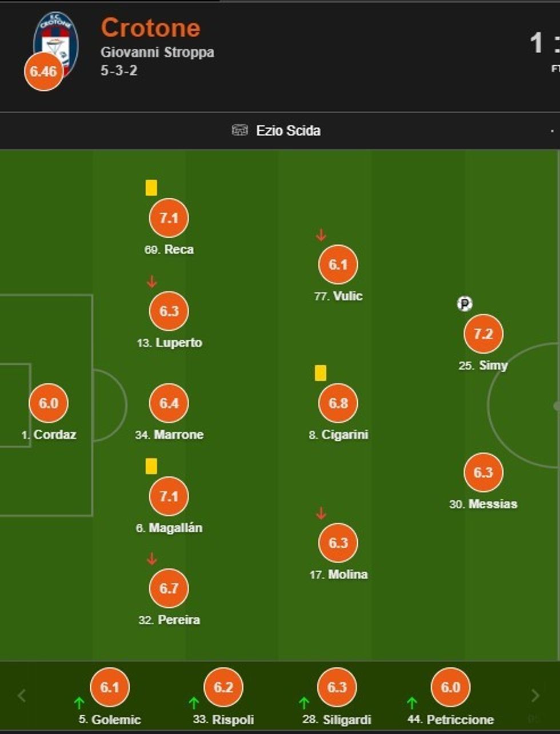Click Golemic's green substituted-in arrow

click(x=79, y=703)
